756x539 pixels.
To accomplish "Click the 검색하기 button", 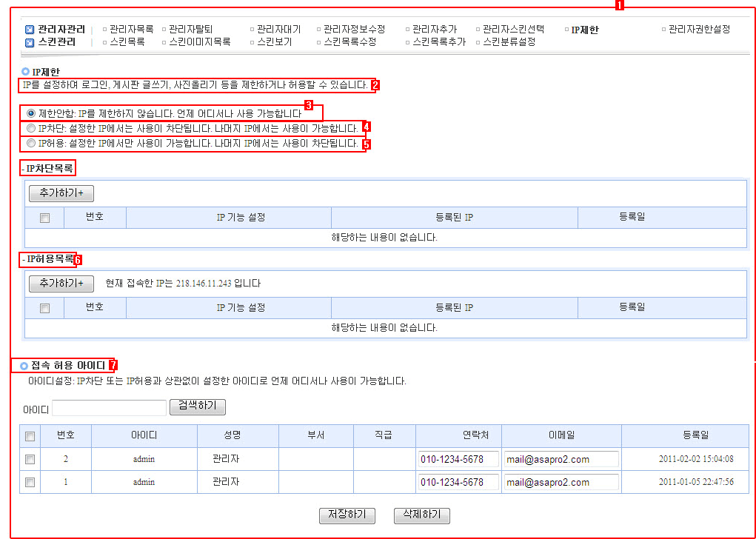I will click(198, 407).
